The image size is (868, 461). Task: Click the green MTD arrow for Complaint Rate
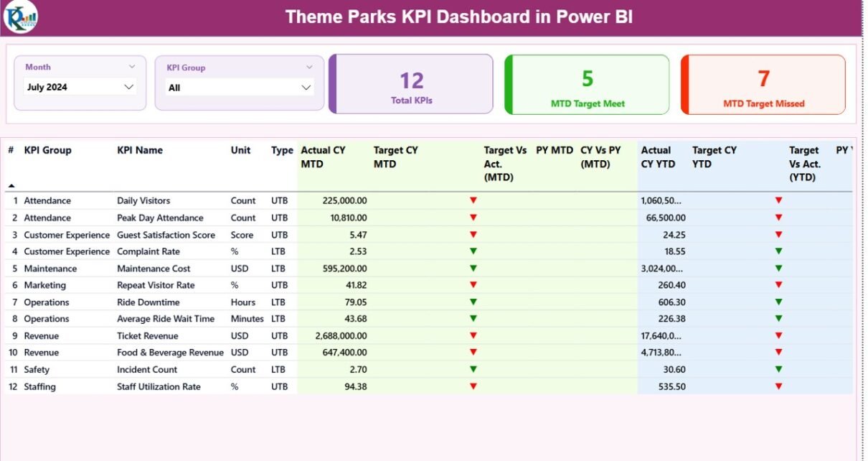click(473, 251)
